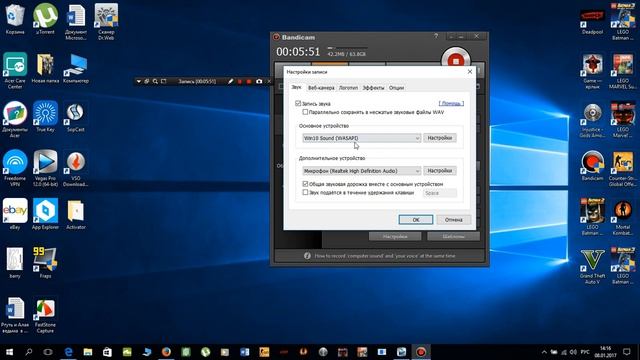Open Настройки for main device
Image resolution: width=640 pixels, height=360 pixels.
(x=440, y=138)
